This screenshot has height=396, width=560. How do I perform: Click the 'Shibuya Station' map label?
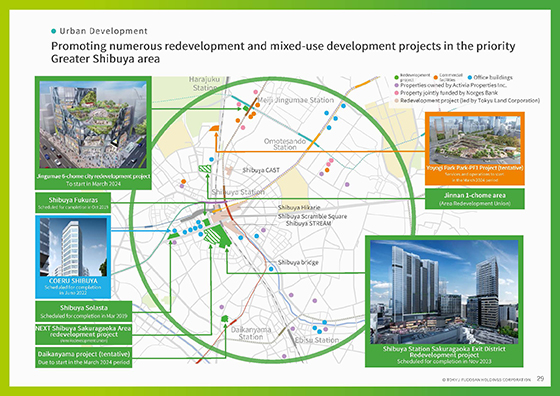pos(238,192)
